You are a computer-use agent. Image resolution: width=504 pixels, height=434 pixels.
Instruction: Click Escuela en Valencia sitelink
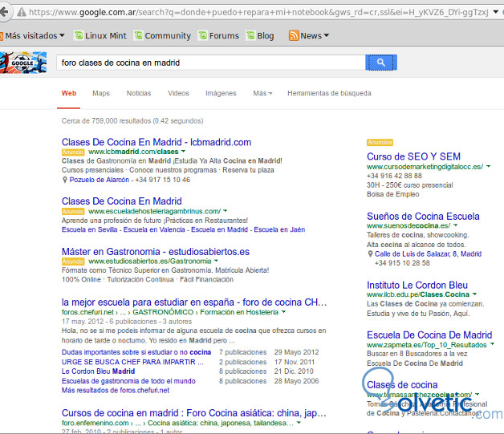coord(154,229)
